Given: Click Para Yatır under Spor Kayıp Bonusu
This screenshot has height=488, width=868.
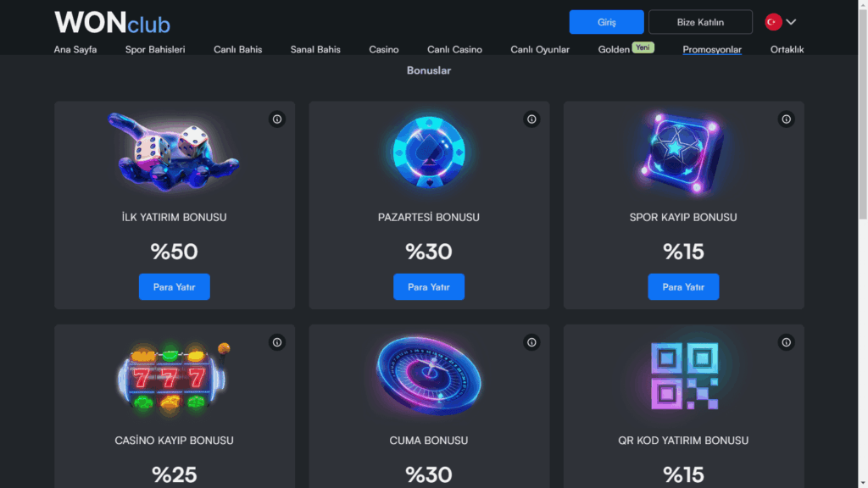Looking at the screenshot, I should [x=683, y=286].
